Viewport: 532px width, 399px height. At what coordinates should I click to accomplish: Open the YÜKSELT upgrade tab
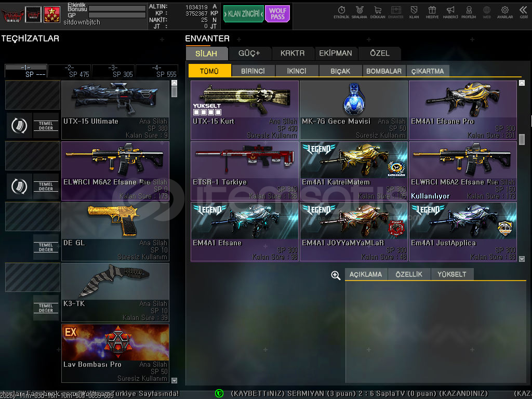451,274
